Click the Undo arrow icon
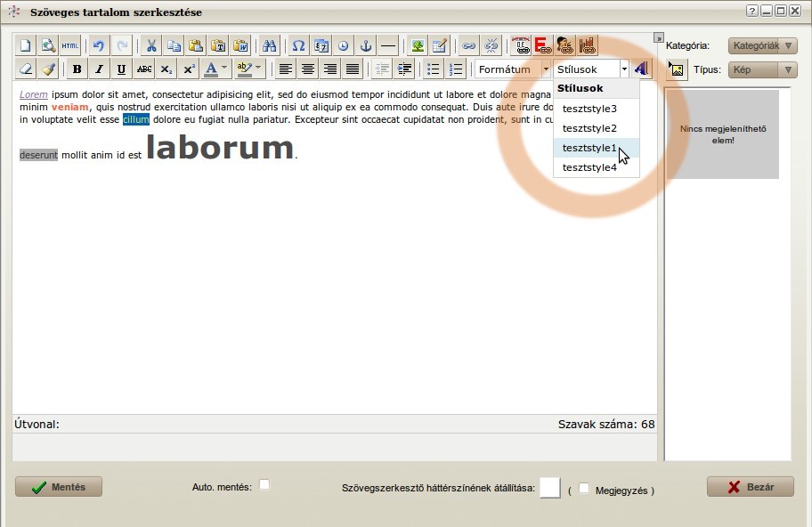 pyautogui.click(x=99, y=45)
